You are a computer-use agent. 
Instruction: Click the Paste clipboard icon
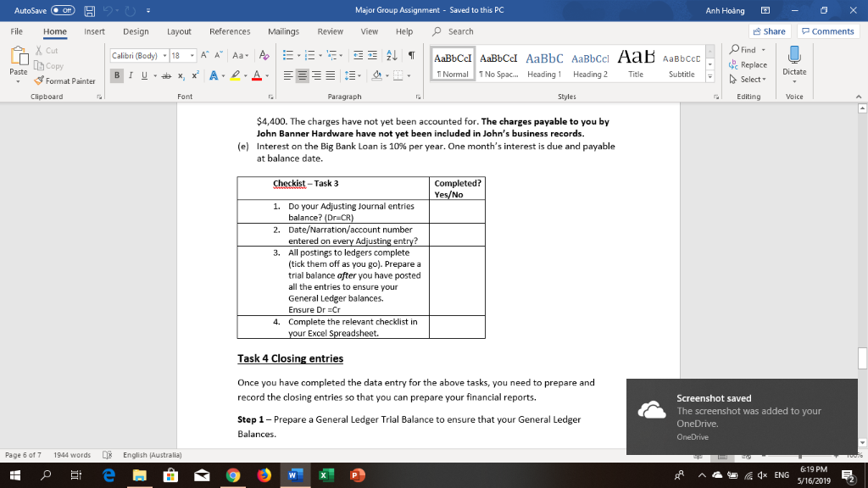tap(19, 57)
